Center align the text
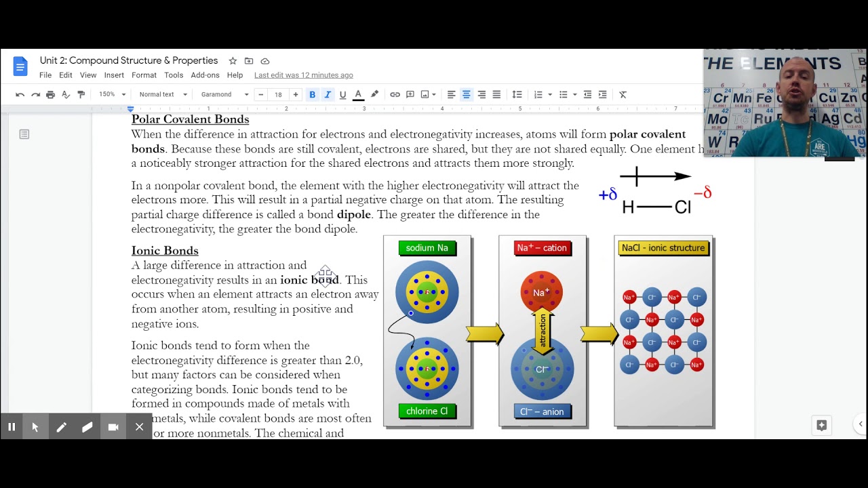The width and height of the screenshot is (868, 488). click(x=466, y=94)
